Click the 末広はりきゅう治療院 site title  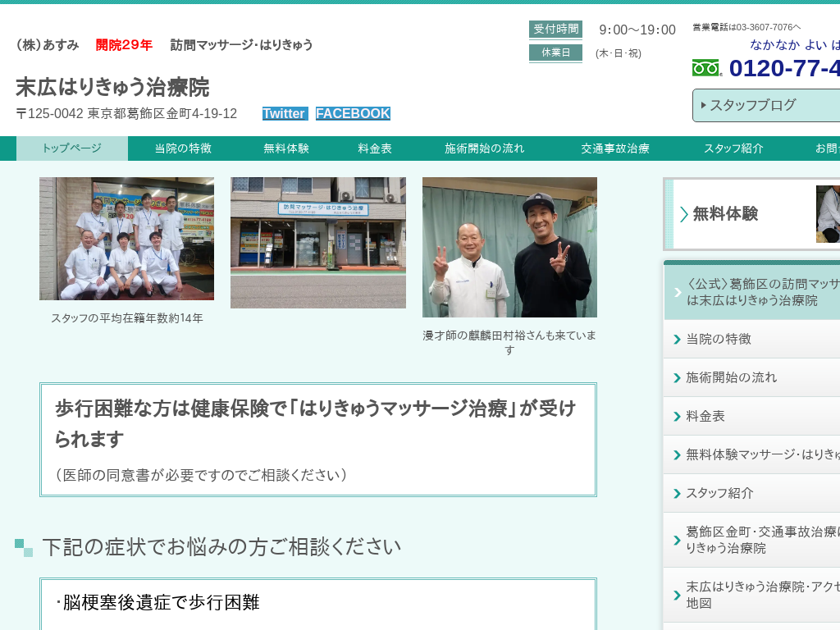tap(112, 87)
